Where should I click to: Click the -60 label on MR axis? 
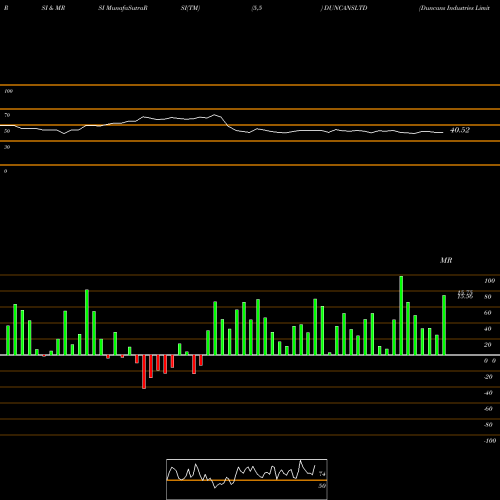(x=488, y=409)
